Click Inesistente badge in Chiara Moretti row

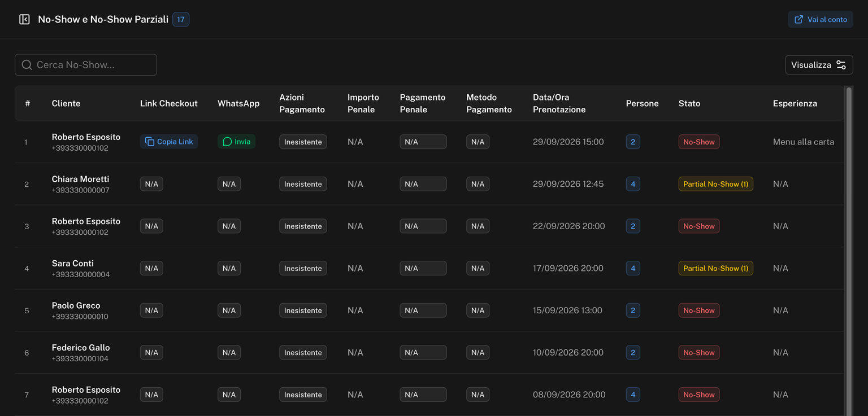(303, 184)
